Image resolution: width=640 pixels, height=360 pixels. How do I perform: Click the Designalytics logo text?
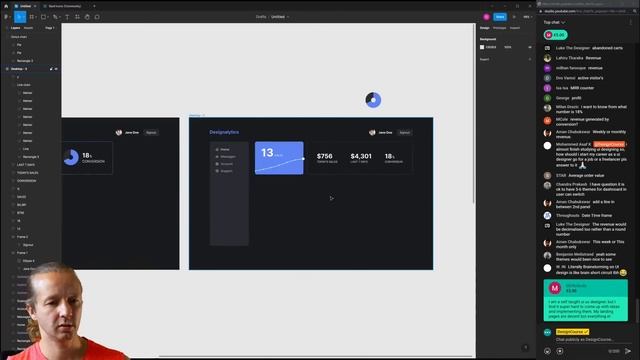pos(224,132)
